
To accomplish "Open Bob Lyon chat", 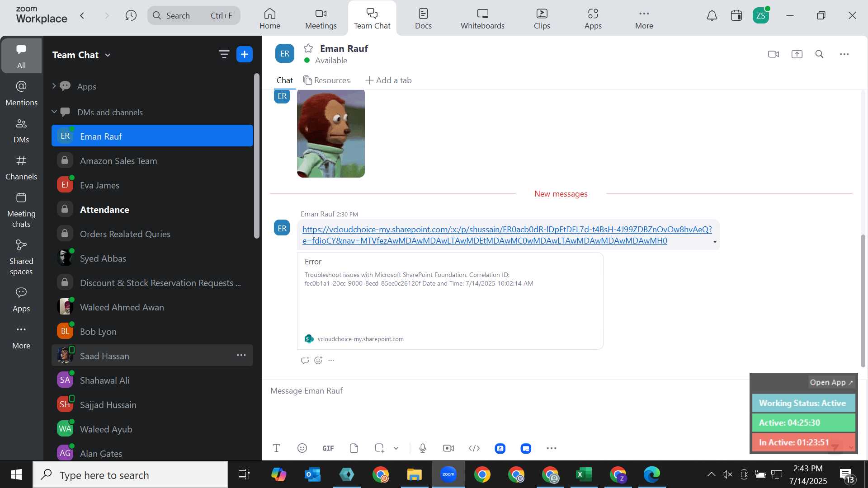I will point(152,331).
